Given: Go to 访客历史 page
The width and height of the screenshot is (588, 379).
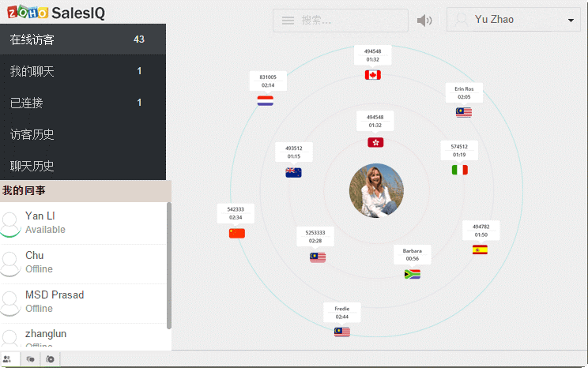Looking at the screenshot, I should pos(83,134).
